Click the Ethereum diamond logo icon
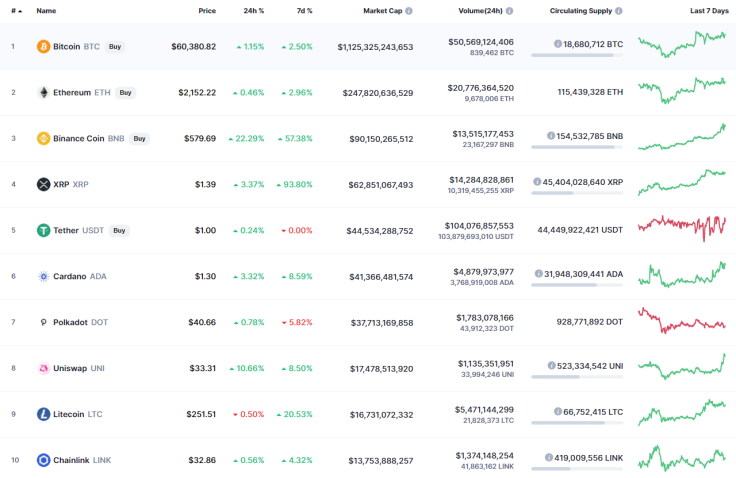The image size is (736, 478). tap(43, 93)
